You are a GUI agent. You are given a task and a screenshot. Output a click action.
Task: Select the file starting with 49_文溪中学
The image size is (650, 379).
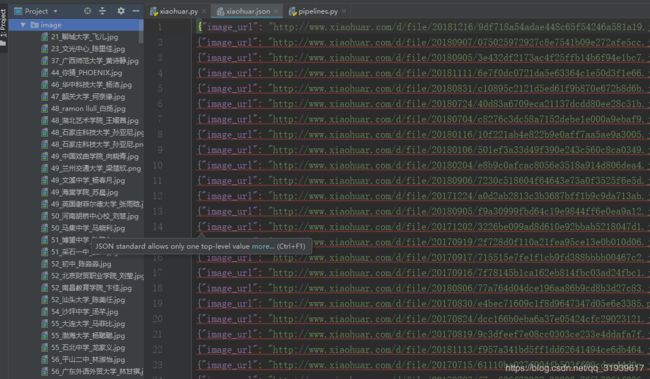point(88,180)
